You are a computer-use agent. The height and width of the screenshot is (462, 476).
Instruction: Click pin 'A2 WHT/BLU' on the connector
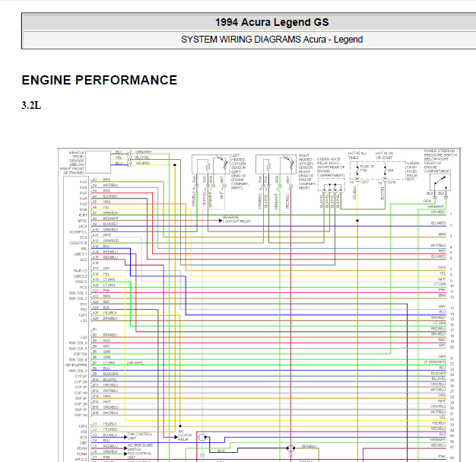coord(106,185)
